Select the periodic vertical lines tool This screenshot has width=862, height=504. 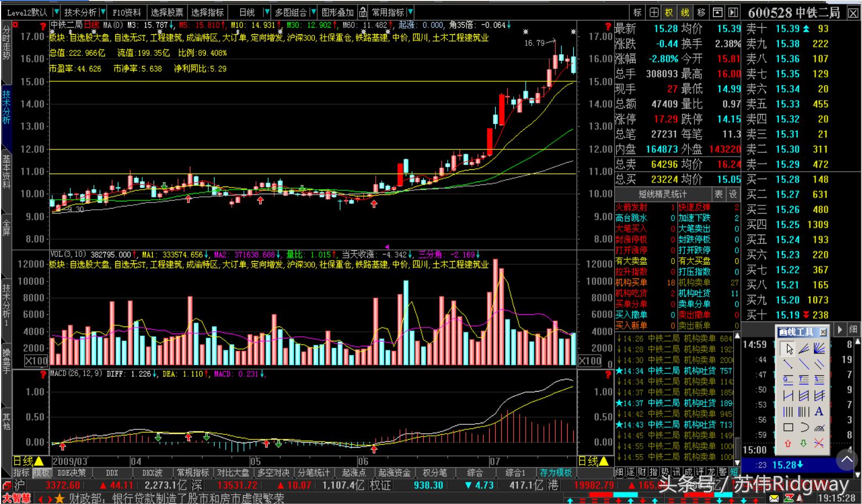point(788,412)
